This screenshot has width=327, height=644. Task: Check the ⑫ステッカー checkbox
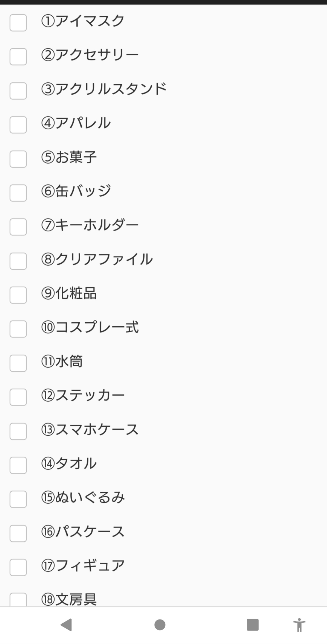(18, 397)
